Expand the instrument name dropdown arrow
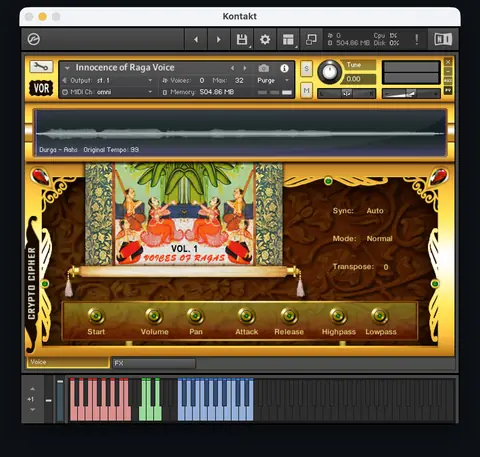 pos(67,68)
